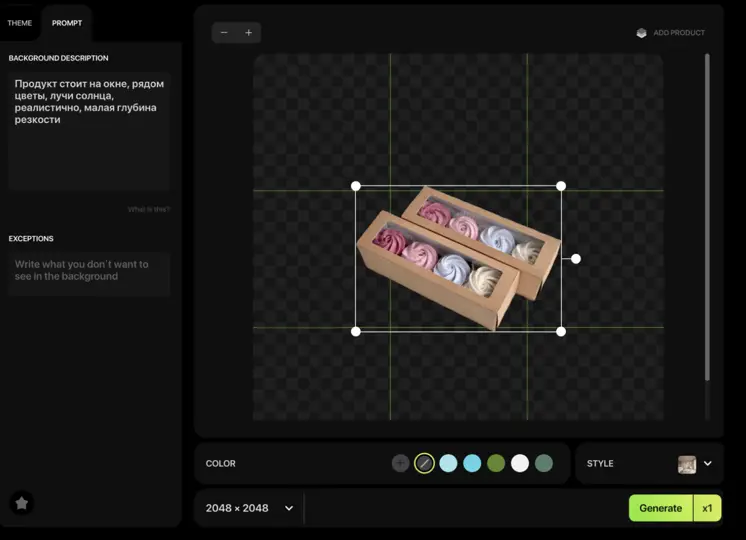Click the style preview thumbnail
Image resolution: width=746 pixels, height=540 pixels.
pyautogui.click(x=687, y=464)
